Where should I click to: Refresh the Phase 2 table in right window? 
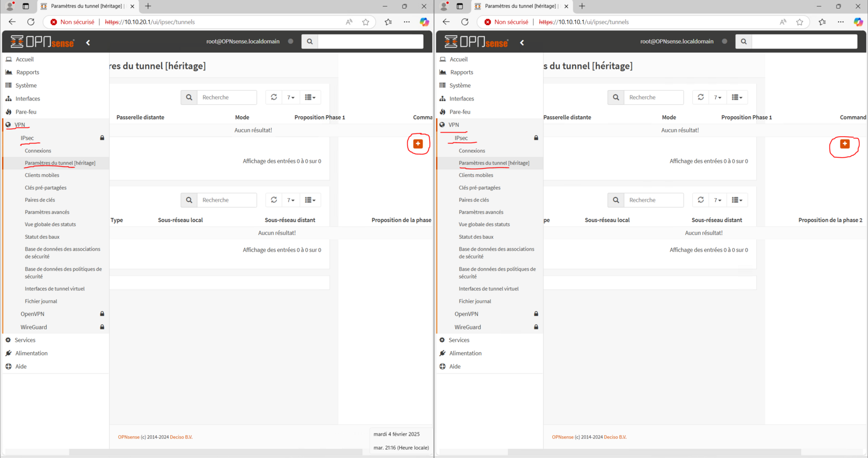[x=701, y=200]
